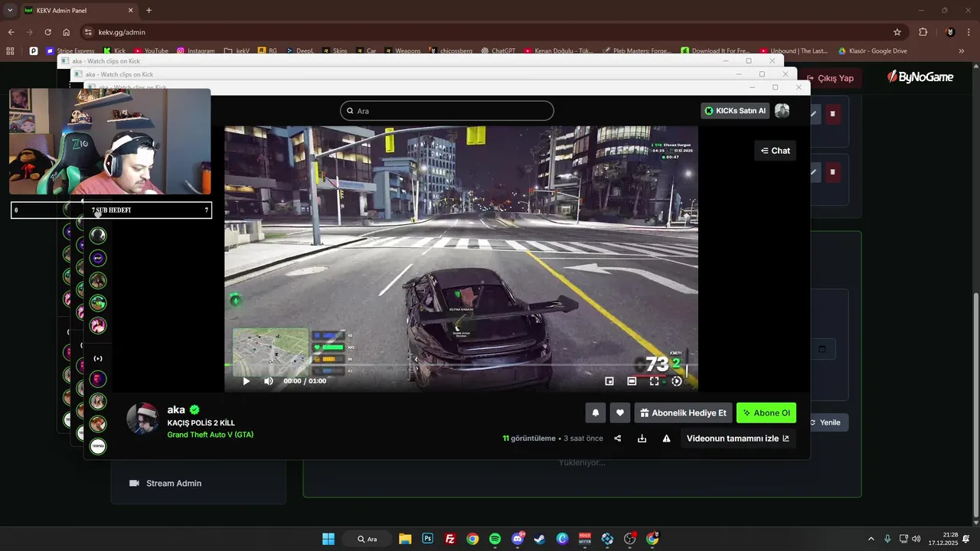Click the ByNoGame logo
The width and height of the screenshot is (980, 551).
click(920, 77)
